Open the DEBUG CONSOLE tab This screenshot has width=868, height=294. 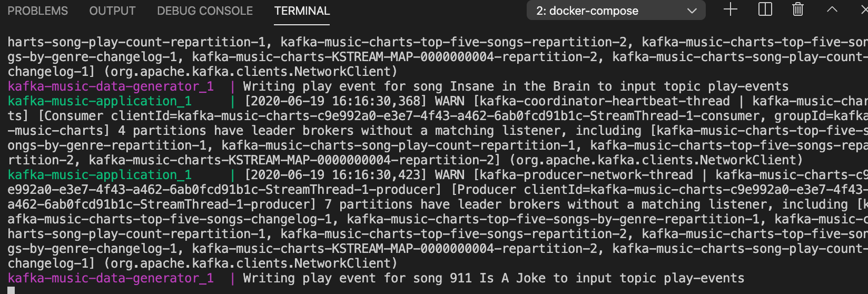(205, 11)
